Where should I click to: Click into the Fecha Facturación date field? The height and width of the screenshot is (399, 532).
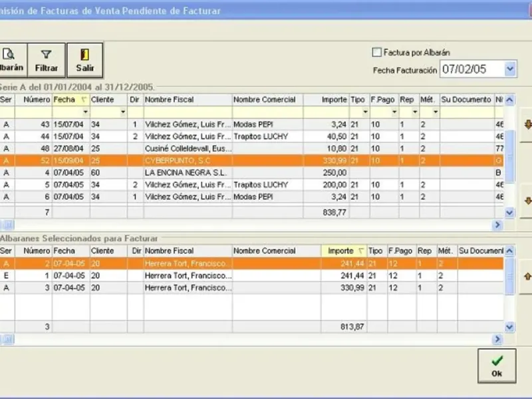pyautogui.click(x=471, y=69)
